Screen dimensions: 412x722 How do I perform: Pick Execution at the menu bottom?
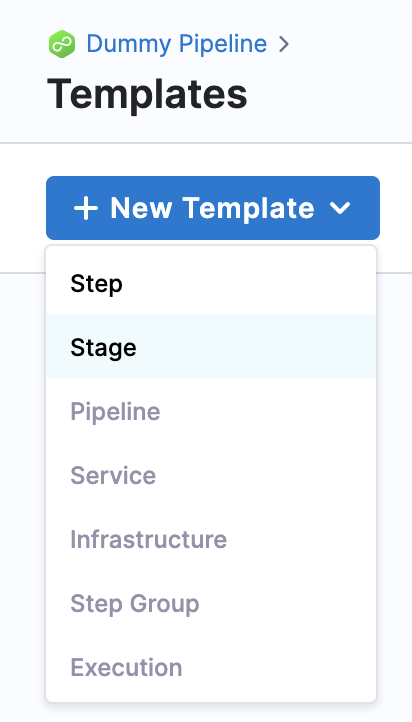coord(211,667)
